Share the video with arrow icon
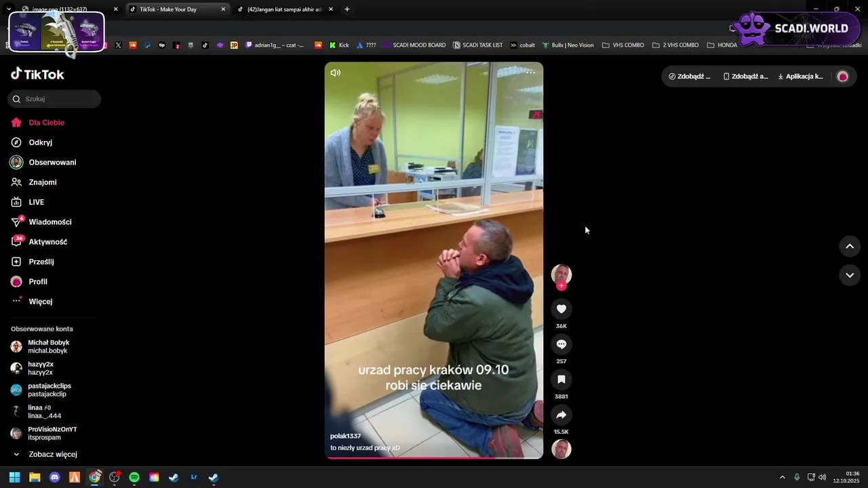This screenshot has width=868, height=488. coord(561,415)
